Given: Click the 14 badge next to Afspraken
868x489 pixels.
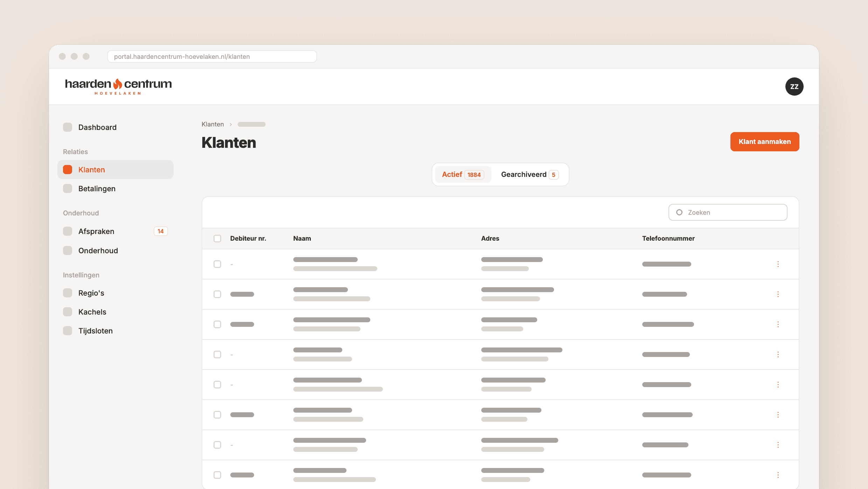Looking at the screenshot, I should point(161,231).
